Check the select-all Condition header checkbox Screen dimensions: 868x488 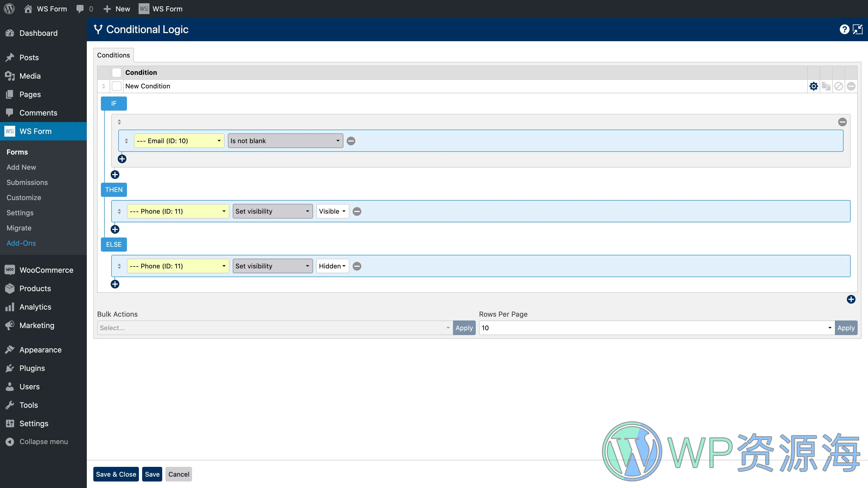point(117,72)
